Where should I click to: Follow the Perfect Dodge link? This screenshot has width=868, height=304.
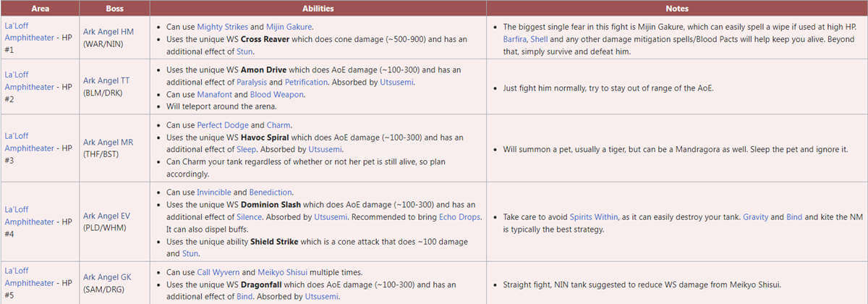[x=224, y=124]
